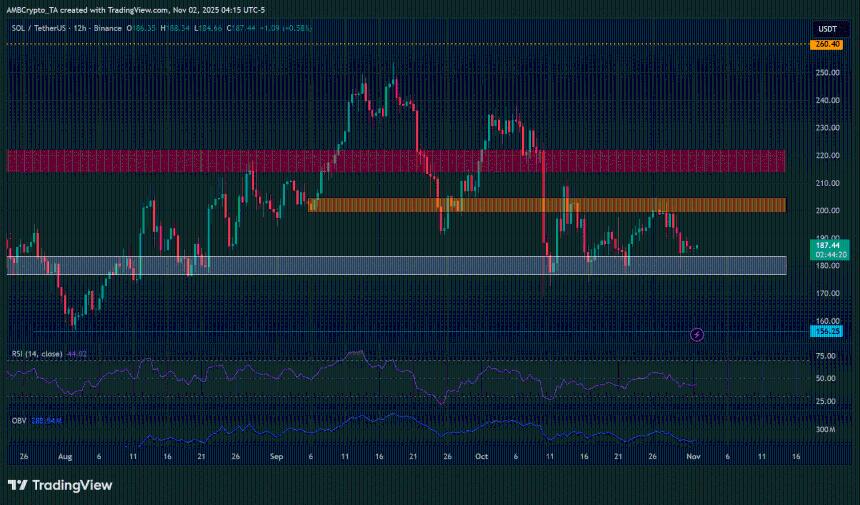The width and height of the screenshot is (860, 505).
Task: Click the SOL / TetherUS symbol title
Action: coord(41,31)
